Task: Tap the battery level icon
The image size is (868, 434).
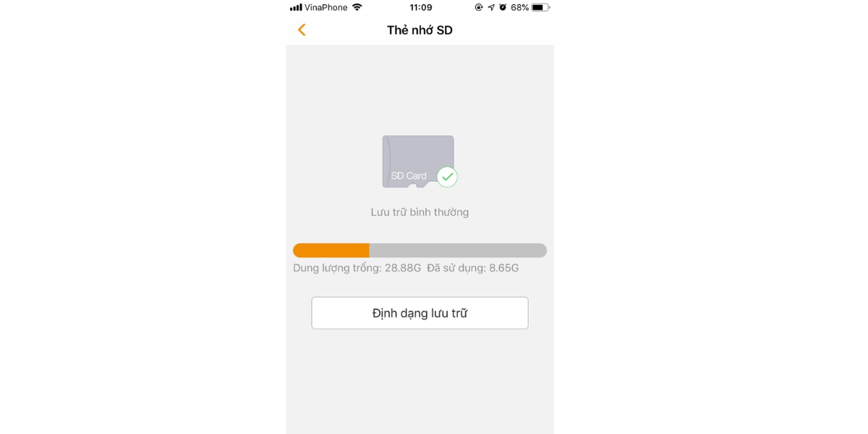Action: point(540,7)
